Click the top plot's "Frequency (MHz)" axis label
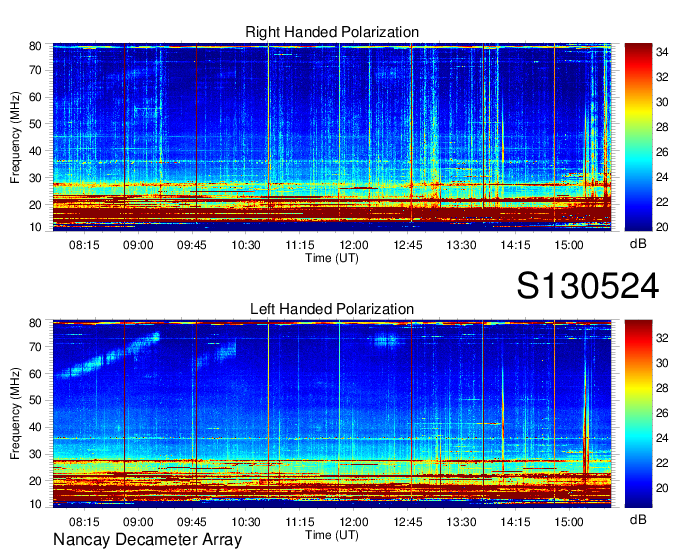The image size is (680, 552). pyautogui.click(x=15, y=137)
